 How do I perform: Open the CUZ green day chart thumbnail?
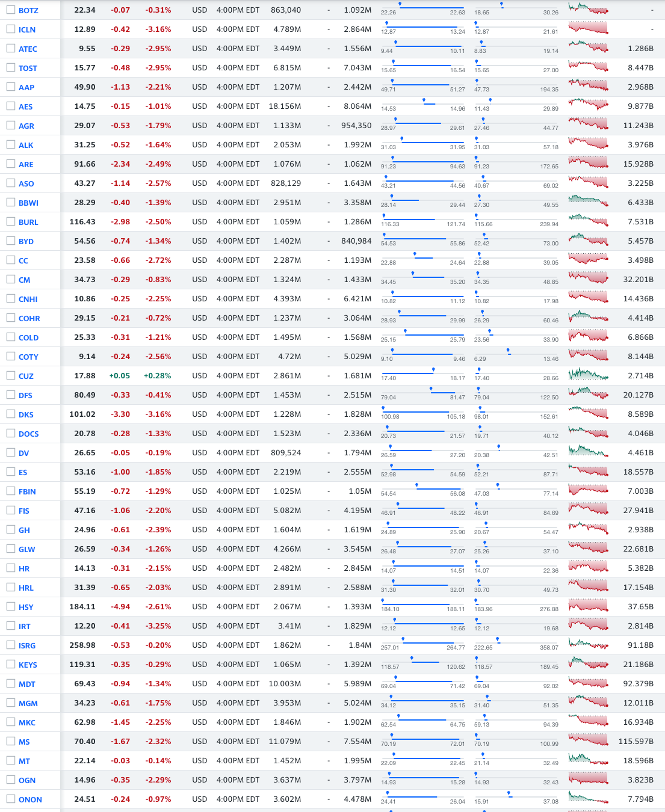coord(588,375)
